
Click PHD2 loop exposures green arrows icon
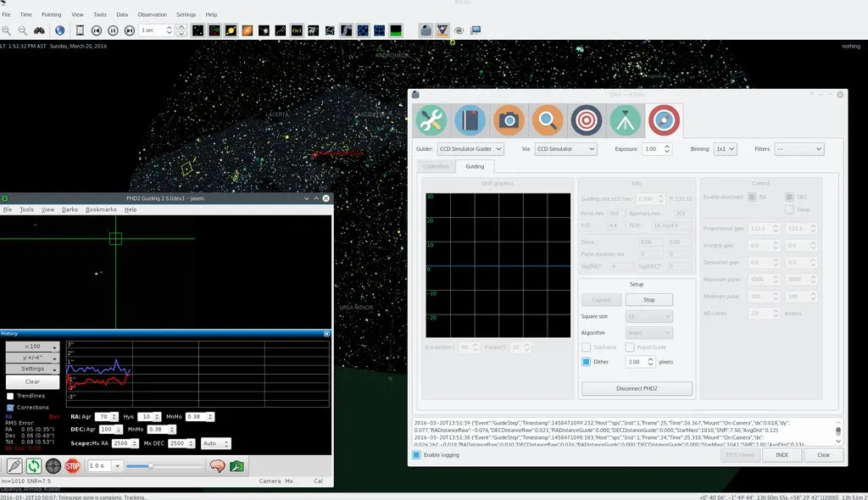[34, 466]
